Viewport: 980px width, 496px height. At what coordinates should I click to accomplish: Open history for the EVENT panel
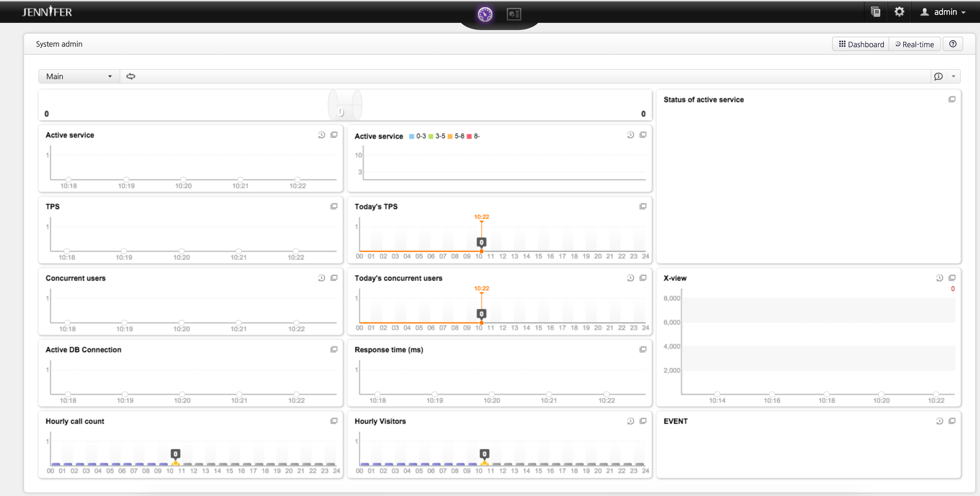click(x=939, y=421)
